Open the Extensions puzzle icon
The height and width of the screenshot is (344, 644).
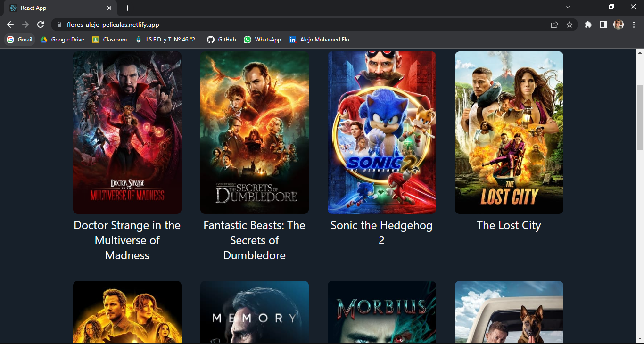click(588, 25)
